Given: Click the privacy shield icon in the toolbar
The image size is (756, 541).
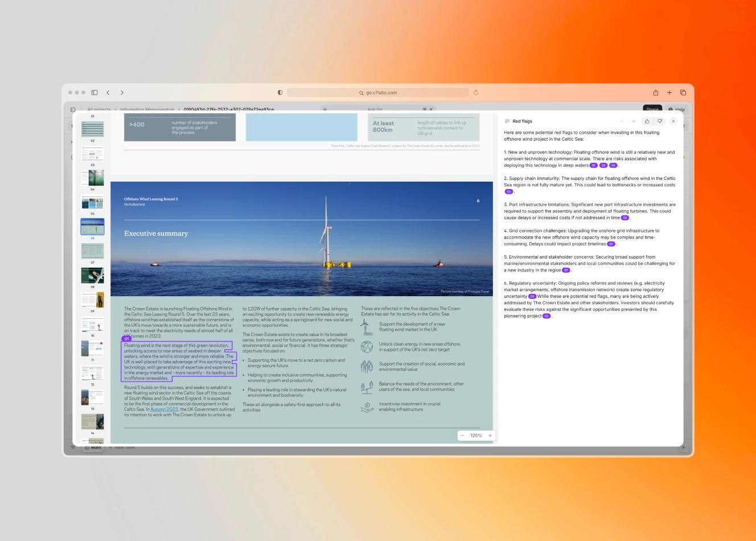Looking at the screenshot, I should click(280, 92).
